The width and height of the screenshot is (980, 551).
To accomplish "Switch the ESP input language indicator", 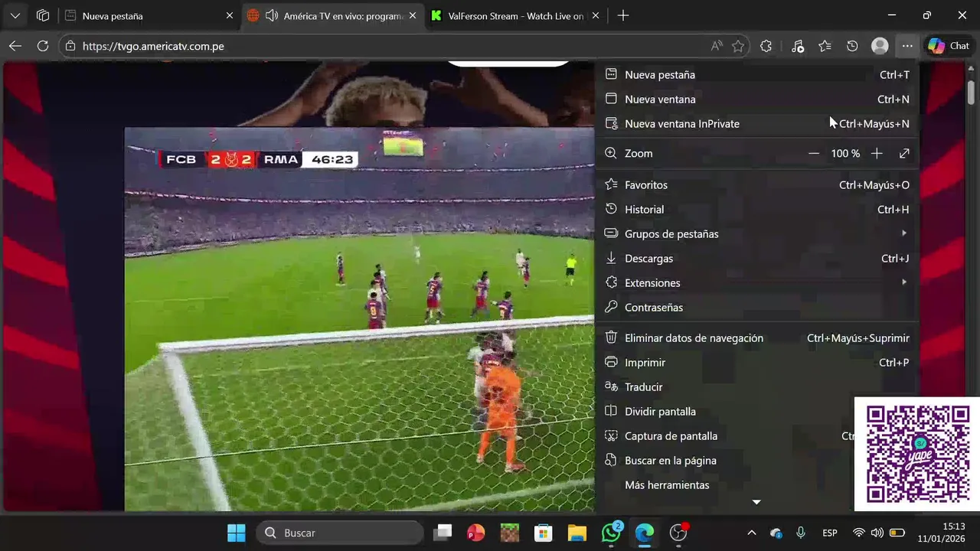I will click(x=829, y=533).
